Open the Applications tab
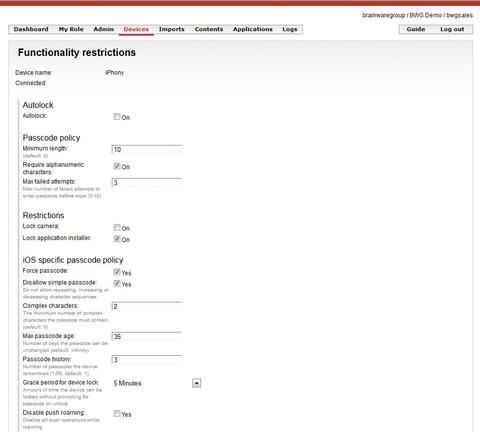The width and height of the screenshot is (480, 432). [x=252, y=29]
